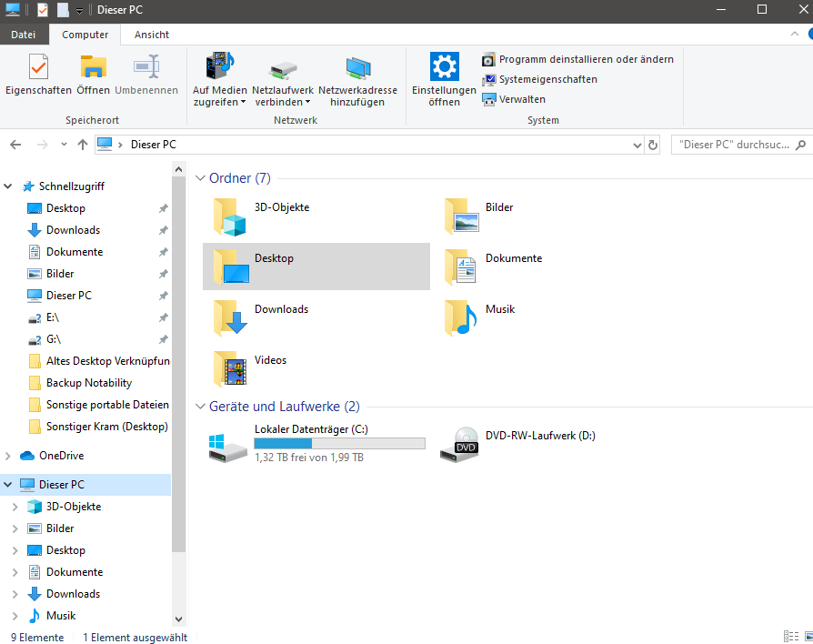Open Quick Access Toolbar customize dropdown
This screenshot has height=644, width=813.
[79, 10]
